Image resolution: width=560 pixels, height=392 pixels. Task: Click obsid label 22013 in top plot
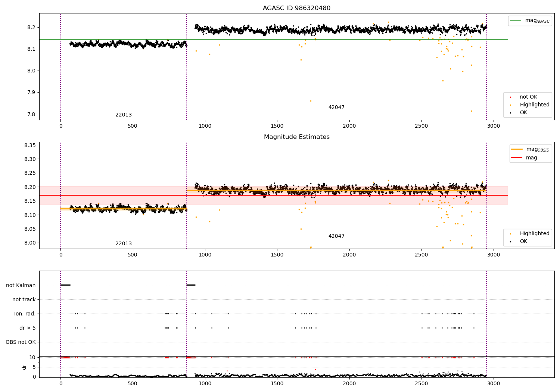click(x=124, y=115)
